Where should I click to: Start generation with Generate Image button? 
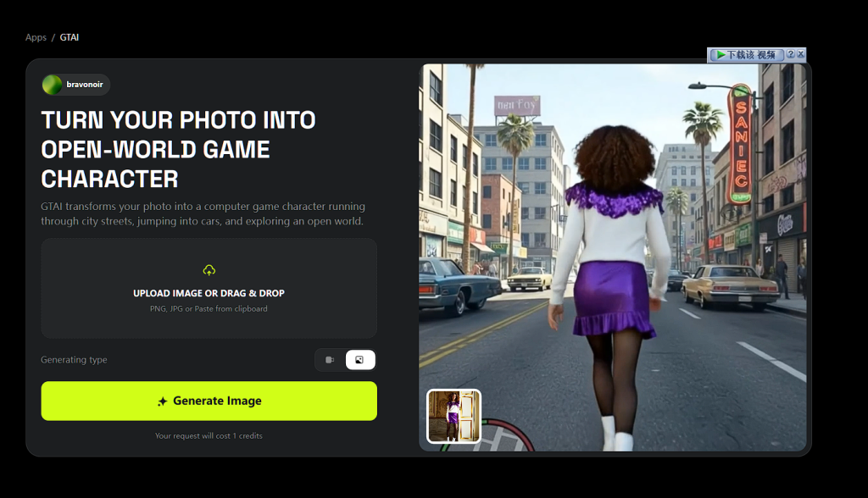[209, 401]
